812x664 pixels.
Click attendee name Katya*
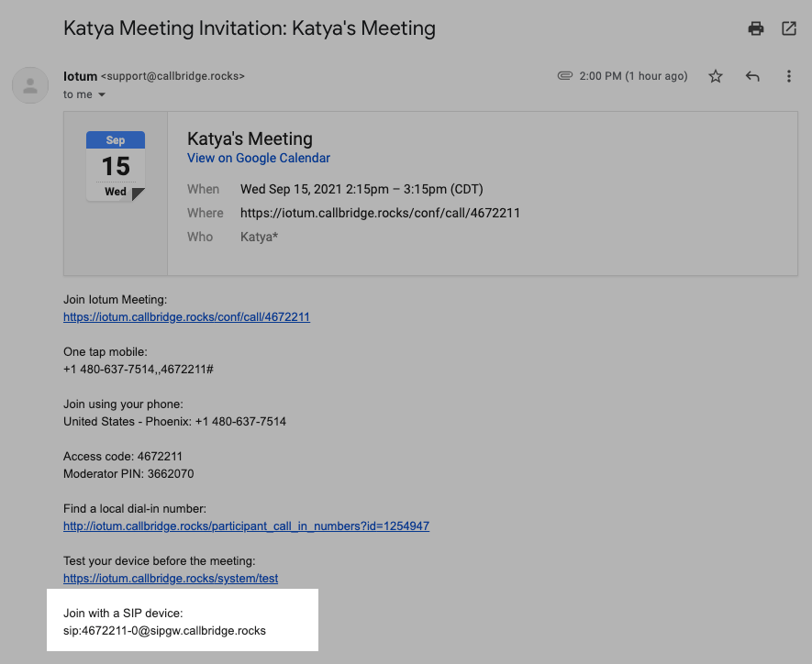coord(259,237)
